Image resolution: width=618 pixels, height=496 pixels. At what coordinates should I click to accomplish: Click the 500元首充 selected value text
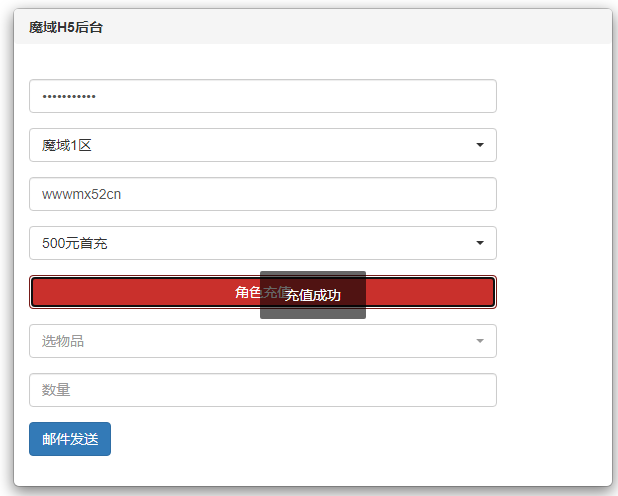75,243
